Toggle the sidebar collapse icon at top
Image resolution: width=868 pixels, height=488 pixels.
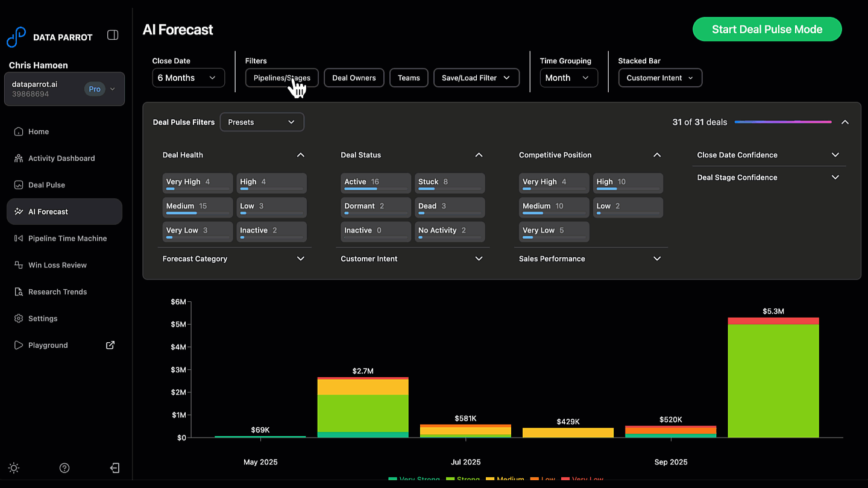pos(113,35)
